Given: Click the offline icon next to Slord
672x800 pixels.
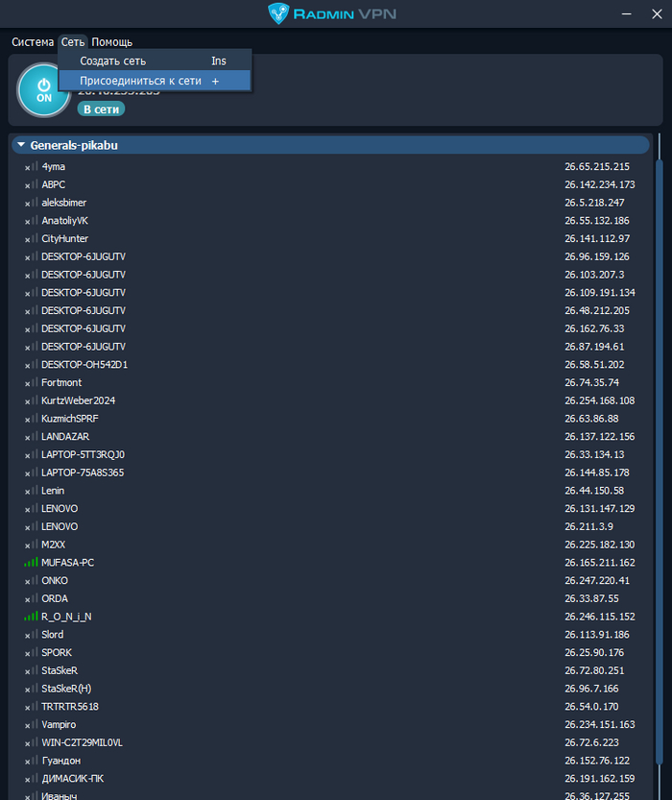Looking at the screenshot, I should click(x=31, y=635).
